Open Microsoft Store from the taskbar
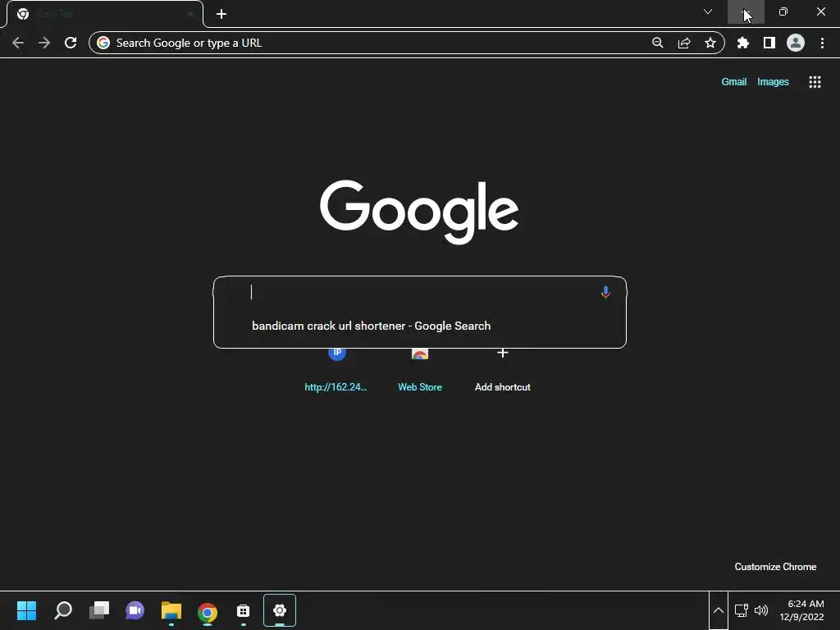840x630 pixels. point(243,610)
